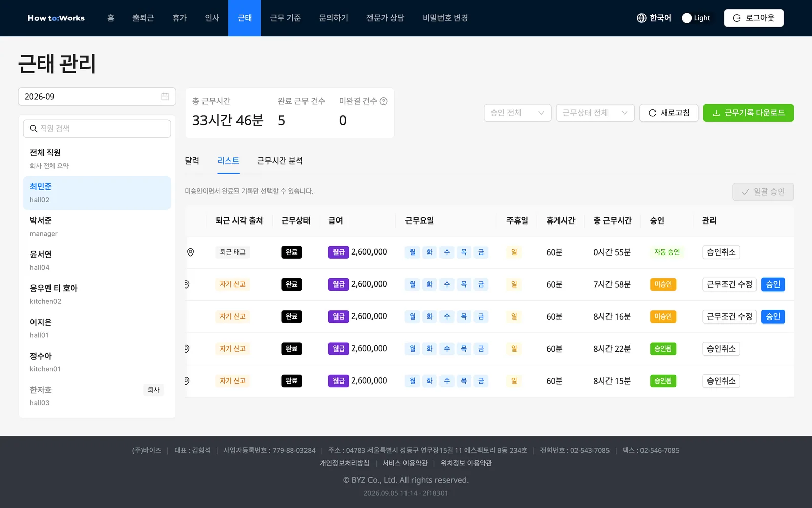The width and height of the screenshot is (812, 508).
Task: Click the 근무기록 다운로드 button
Action: point(748,113)
